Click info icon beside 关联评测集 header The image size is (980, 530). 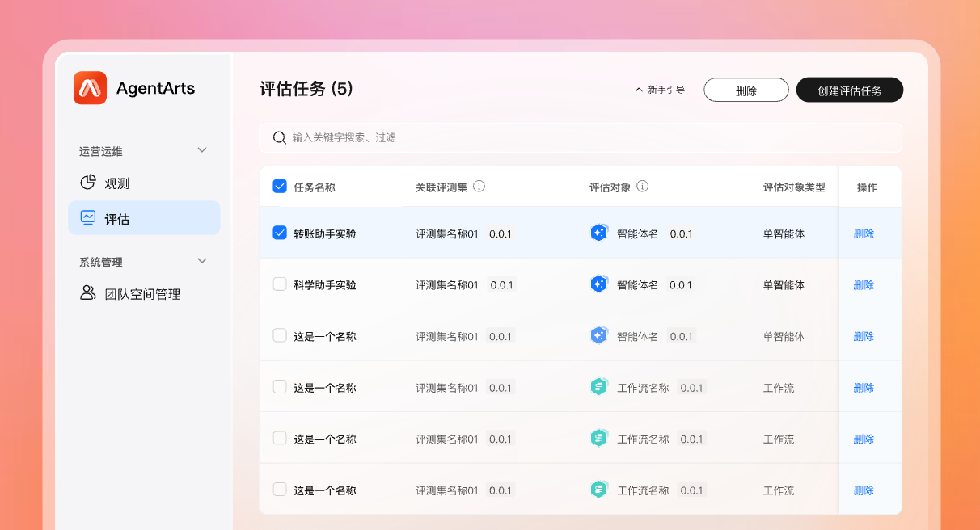(479, 187)
